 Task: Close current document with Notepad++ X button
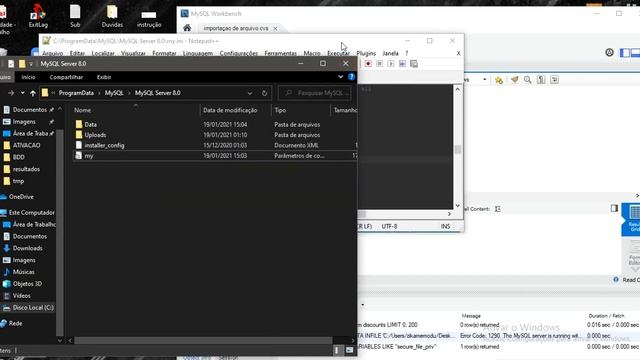tap(458, 53)
